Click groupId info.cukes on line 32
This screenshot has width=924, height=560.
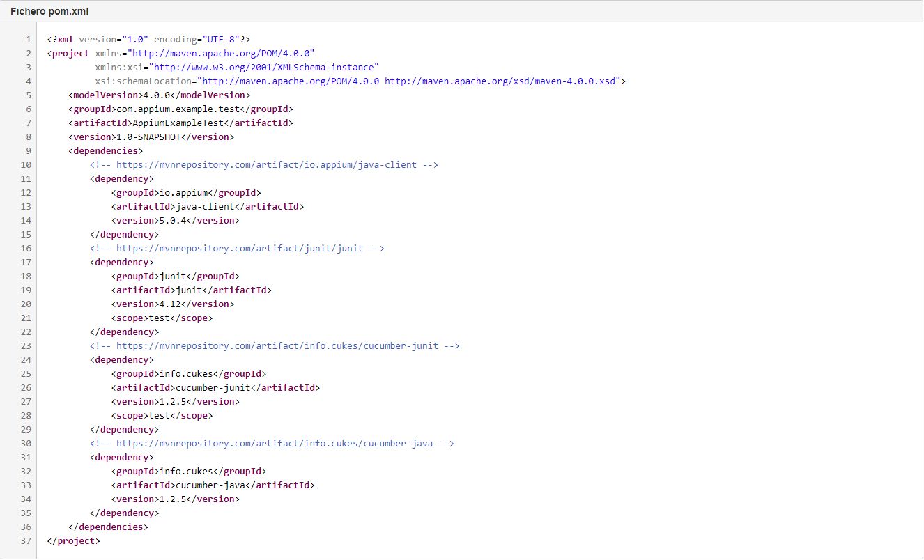[189, 471]
